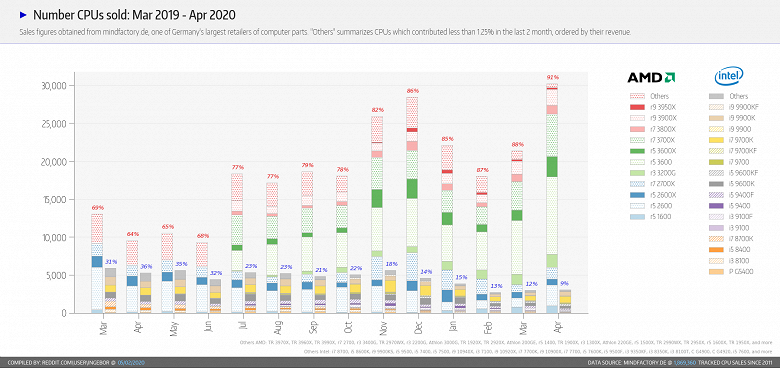Click the Intel logo in legend
This screenshot has width=780, height=368.
pos(729,76)
